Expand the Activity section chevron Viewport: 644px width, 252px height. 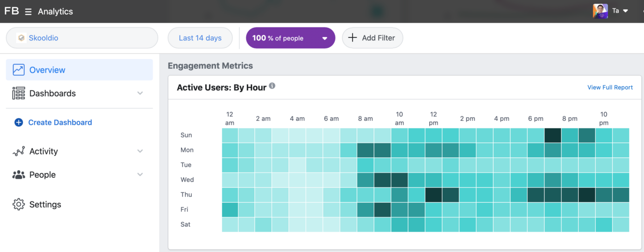click(140, 151)
